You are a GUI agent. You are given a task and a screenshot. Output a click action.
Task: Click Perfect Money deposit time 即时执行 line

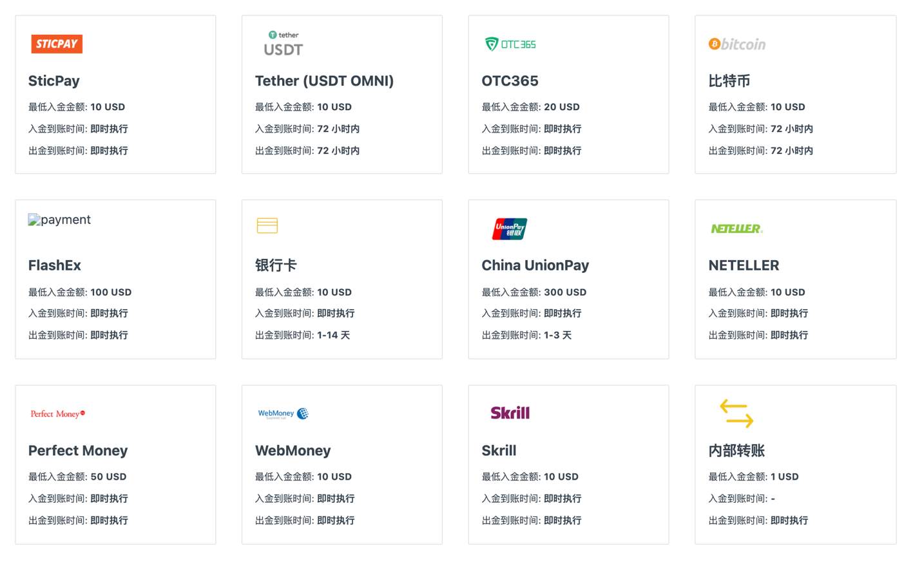point(78,499)
